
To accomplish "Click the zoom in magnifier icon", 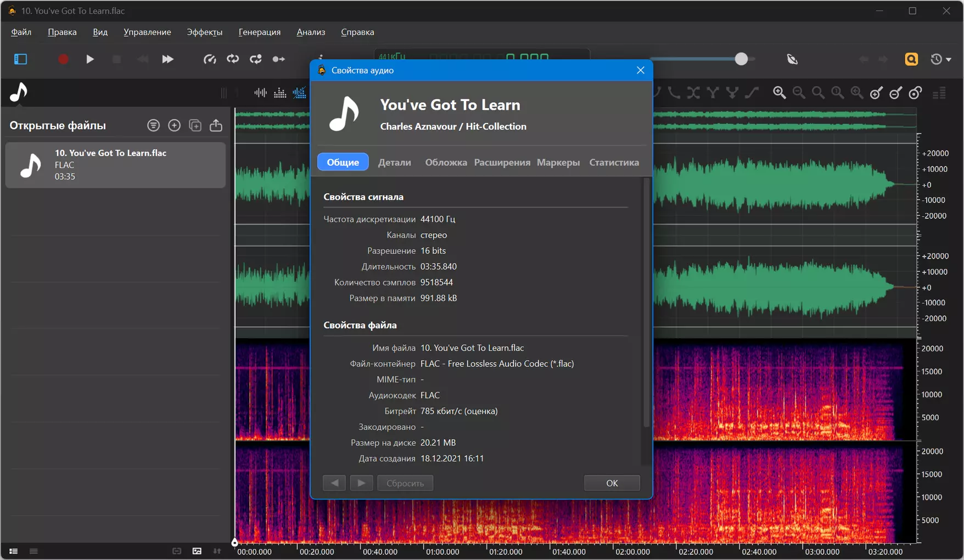I will coord(780,93).
